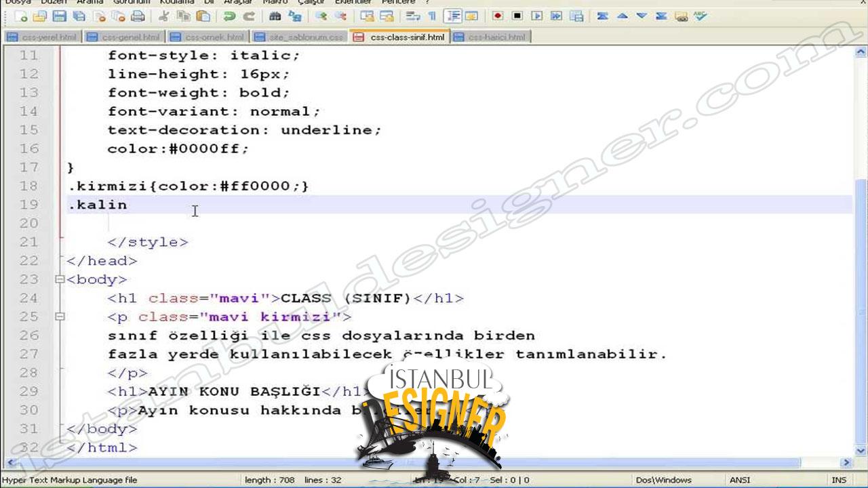The height and width of the screenshot is (488, 868).
Task: Click the text-decoration: underline; line
Action: click(x=244, y=129)
